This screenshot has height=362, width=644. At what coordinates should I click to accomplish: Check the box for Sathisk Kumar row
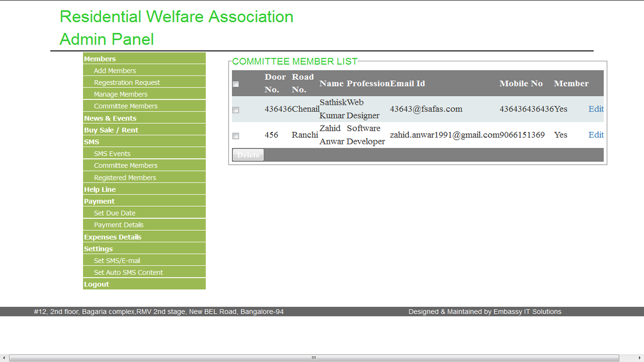coord(235,110)
